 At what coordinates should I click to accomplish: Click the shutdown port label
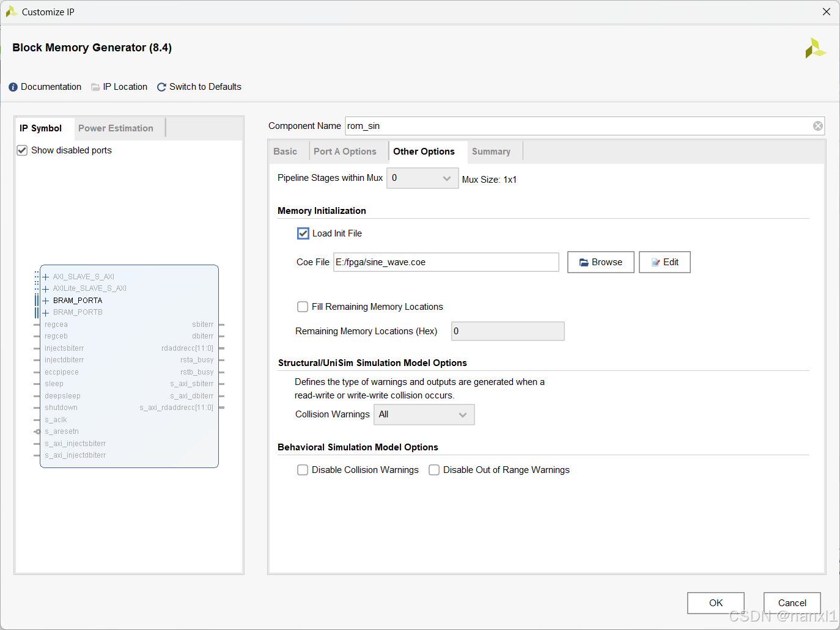coord(61,408)
